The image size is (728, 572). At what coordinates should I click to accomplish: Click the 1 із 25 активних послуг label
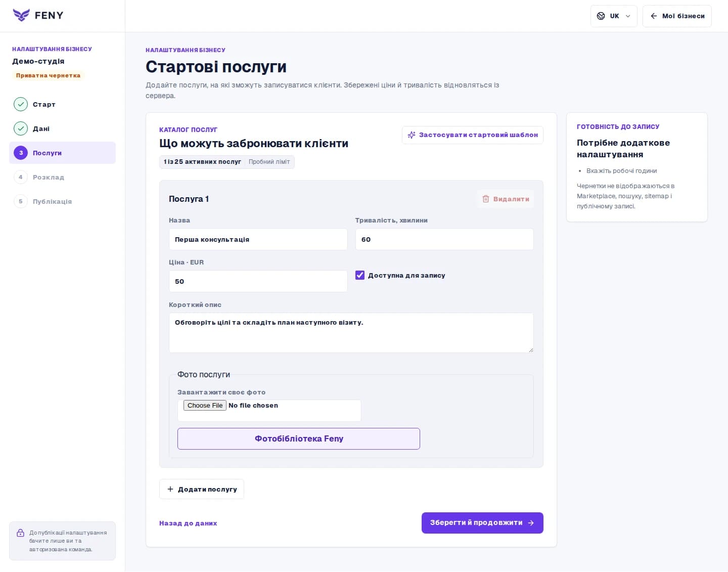click(202, 162)
